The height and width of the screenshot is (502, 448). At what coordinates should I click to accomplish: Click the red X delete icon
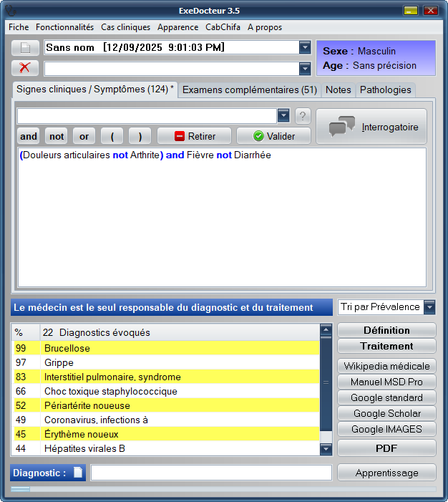(25, 68)
